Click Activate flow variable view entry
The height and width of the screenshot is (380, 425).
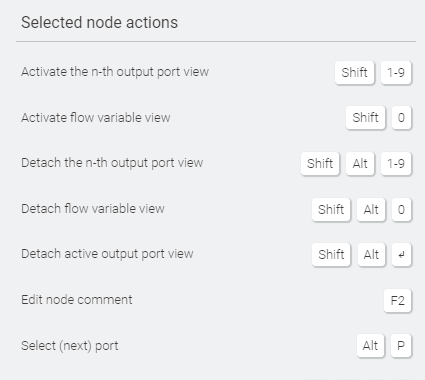click(96, 118)
